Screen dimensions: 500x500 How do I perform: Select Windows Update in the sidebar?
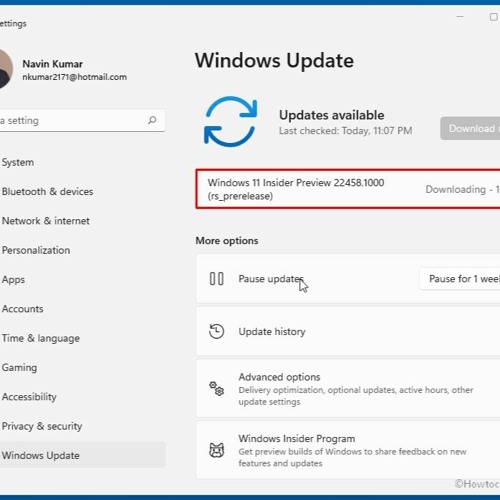click(82, 455)
